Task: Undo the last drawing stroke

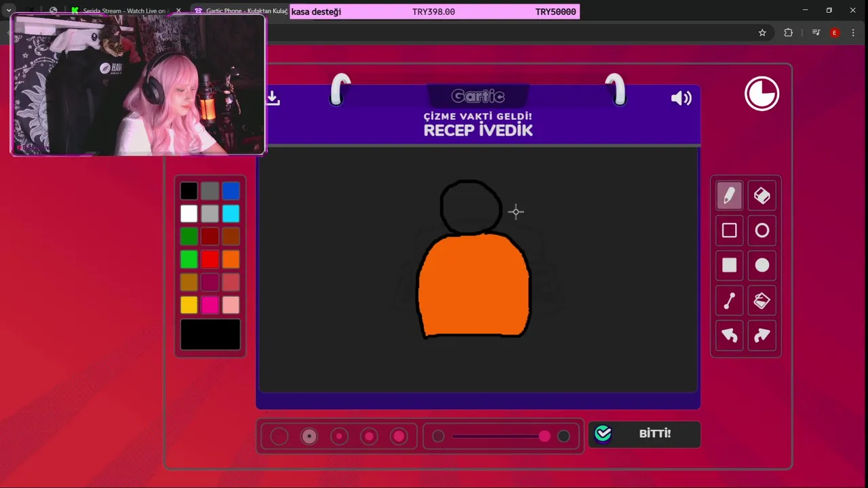Action: [729, 335]
